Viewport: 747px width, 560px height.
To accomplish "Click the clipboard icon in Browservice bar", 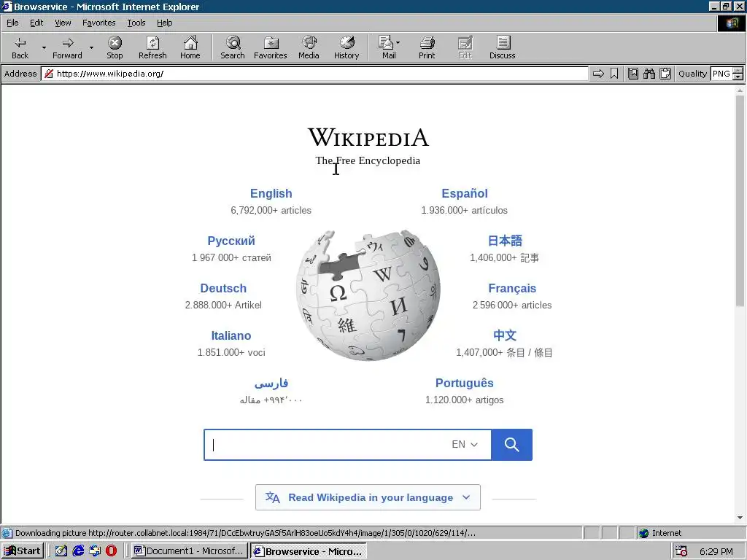I will click(x=665, y=74).
